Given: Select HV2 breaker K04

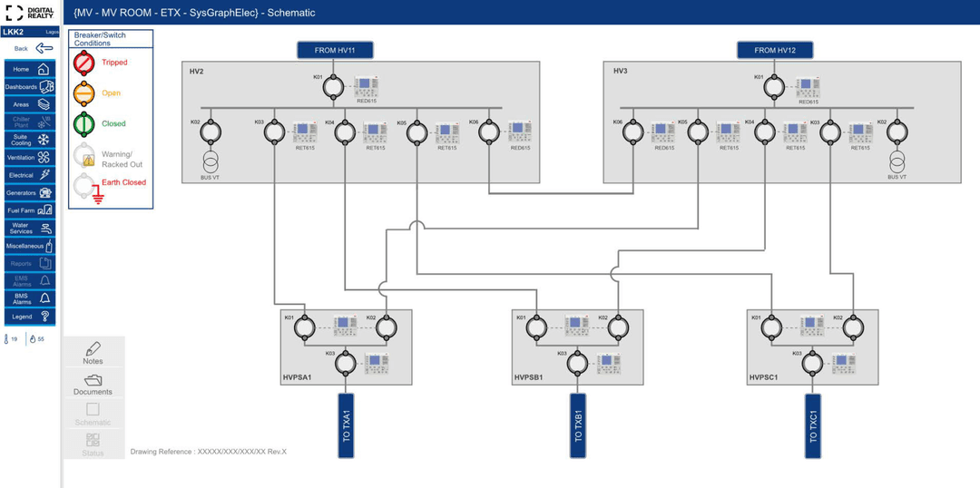Looking at the screenshot, I should click(345, 132).
